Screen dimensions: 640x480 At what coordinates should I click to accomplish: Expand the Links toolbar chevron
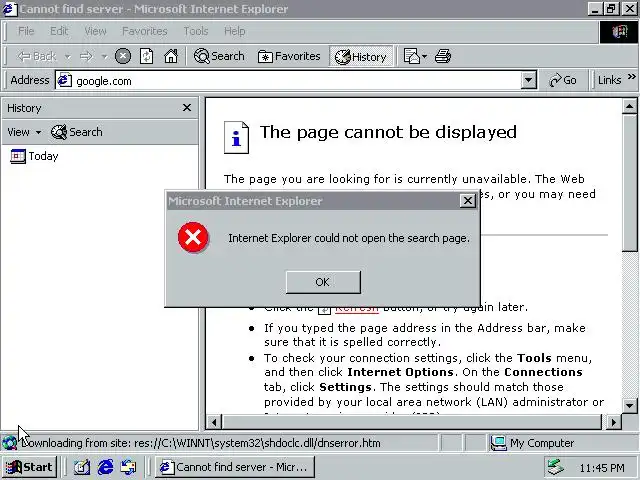click(x=631, y=77)
